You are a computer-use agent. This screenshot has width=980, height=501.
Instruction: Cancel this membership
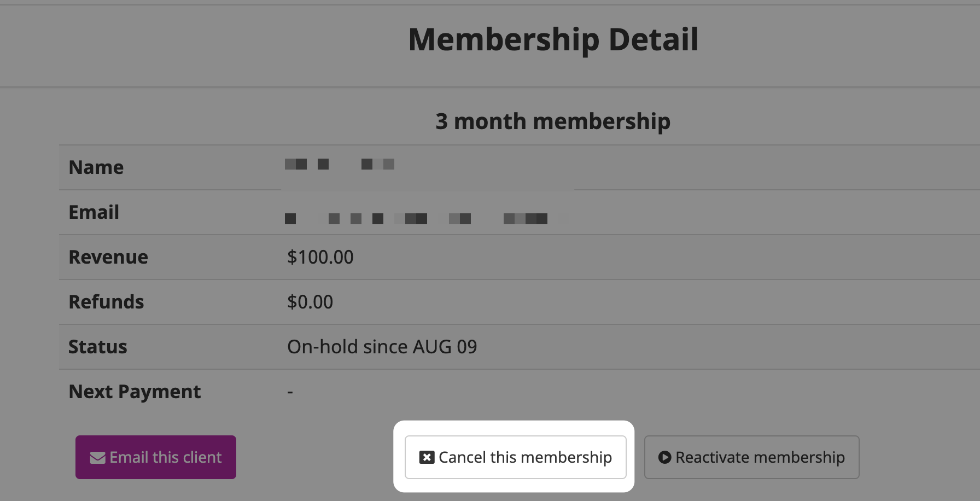click(516, 457)
